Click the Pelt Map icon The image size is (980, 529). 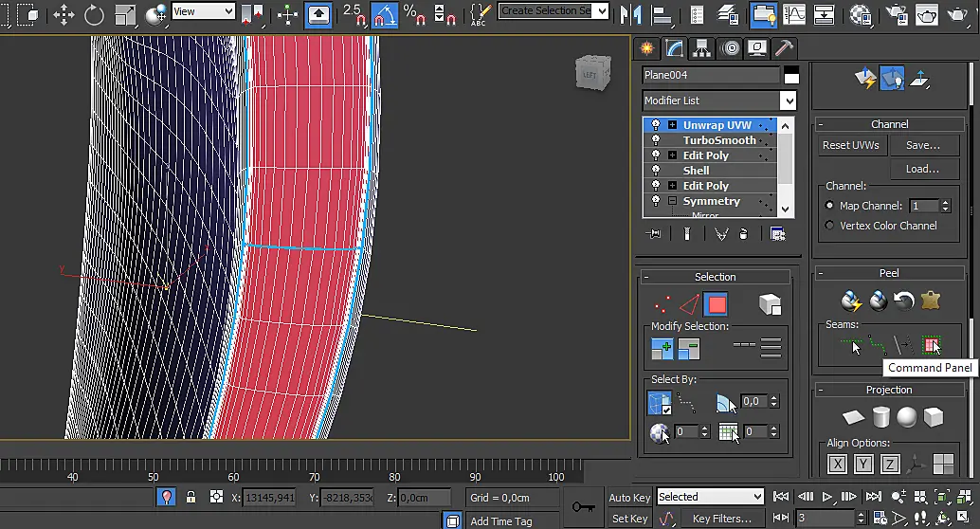coord(931,301)
